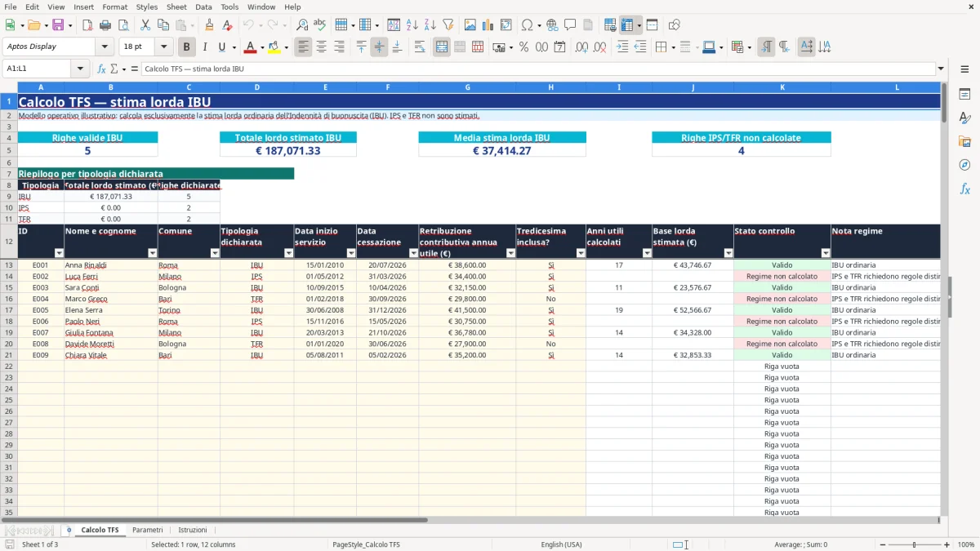This screenshot has height=551, width=980.
Task: Adjust the zoom slider in the status bar
Action: pos(914,544)
